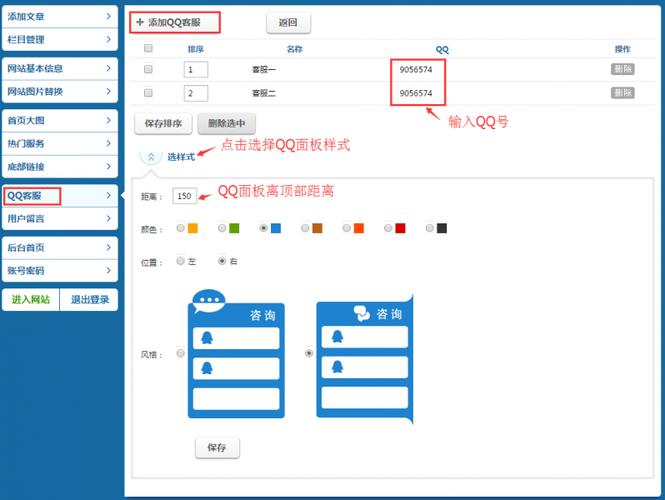This screenshot has width=665, height=500.
Task: Click the 保存 button under style panel
Action: coord(217,447)
